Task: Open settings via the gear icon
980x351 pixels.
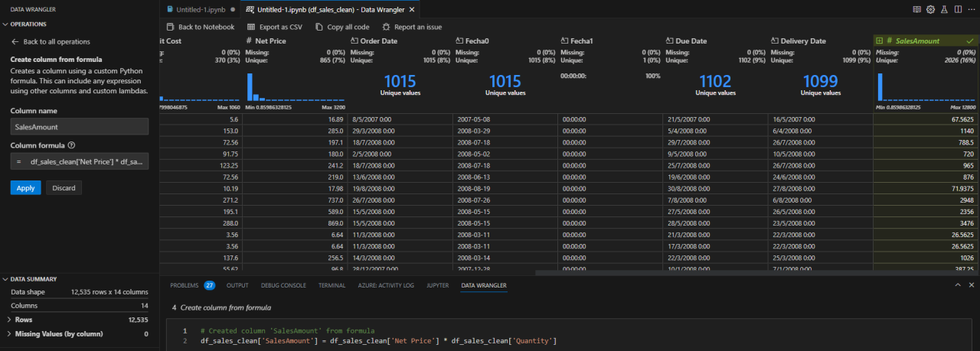Action: (930, 9)
